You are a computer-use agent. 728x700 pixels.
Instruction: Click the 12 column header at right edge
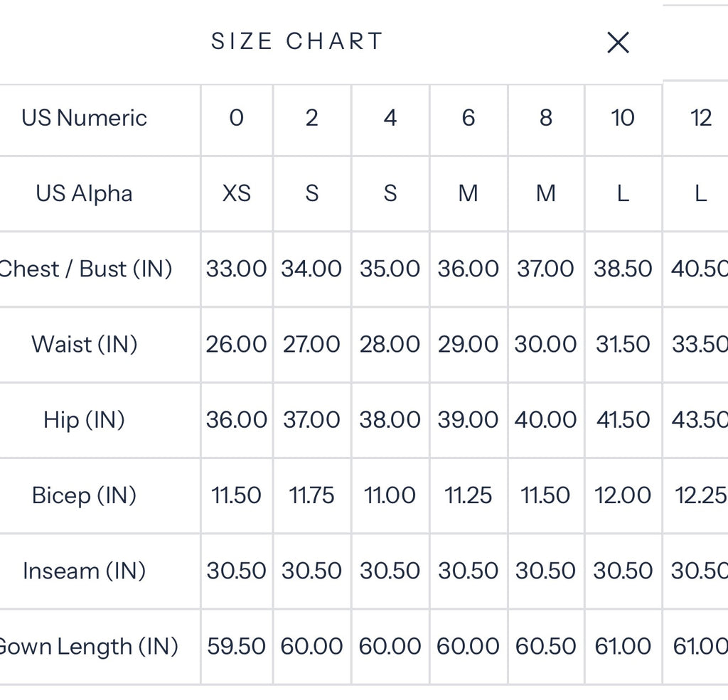tap(700, 118)
